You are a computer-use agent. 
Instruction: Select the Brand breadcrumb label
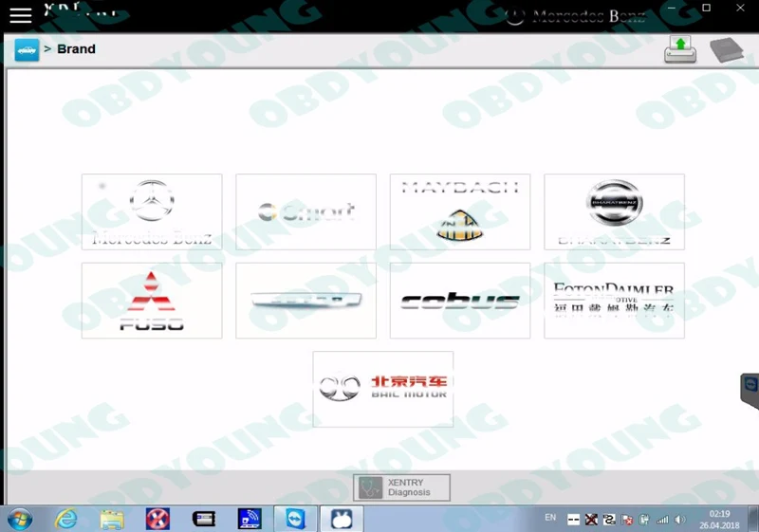click(x=76, y=49)
